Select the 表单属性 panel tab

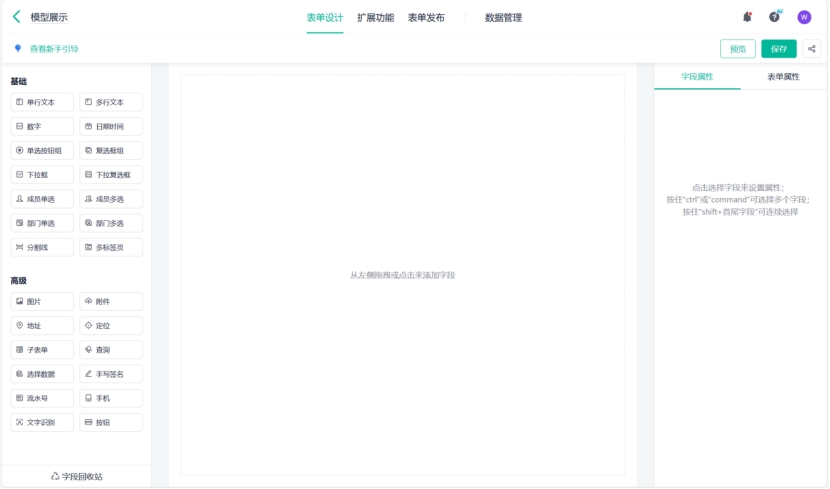coord(783,77)
